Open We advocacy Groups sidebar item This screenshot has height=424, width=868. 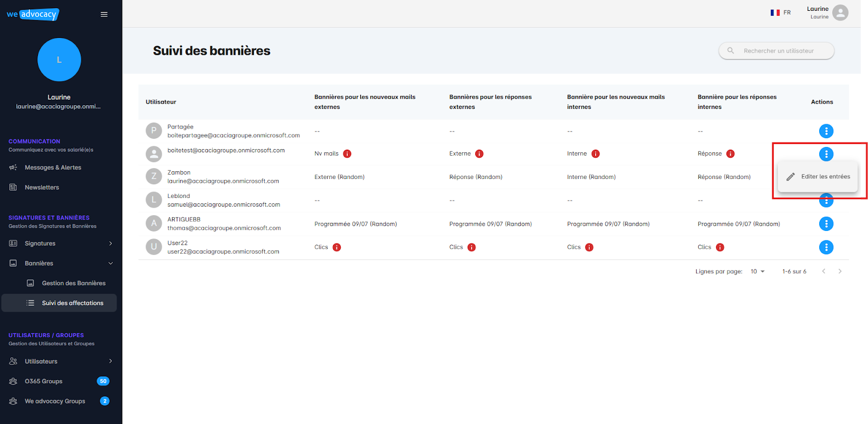59,401
